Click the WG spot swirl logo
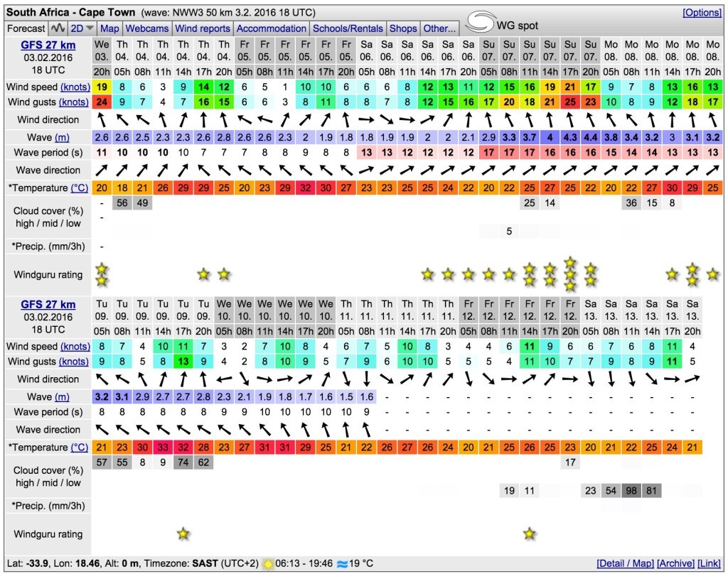This screenshot has height=574, width=728. (x=481, y=23)
